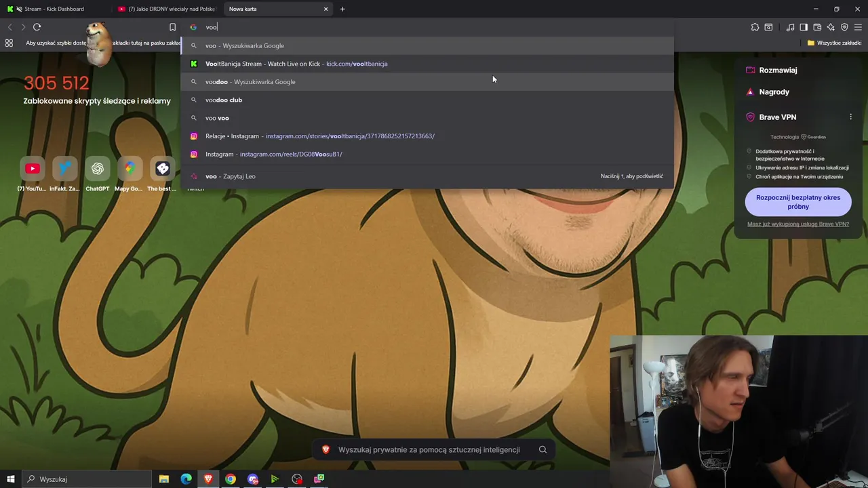Open the media control music note icon
This screenshot has height=488, width=868.
(x=790, y=27)
